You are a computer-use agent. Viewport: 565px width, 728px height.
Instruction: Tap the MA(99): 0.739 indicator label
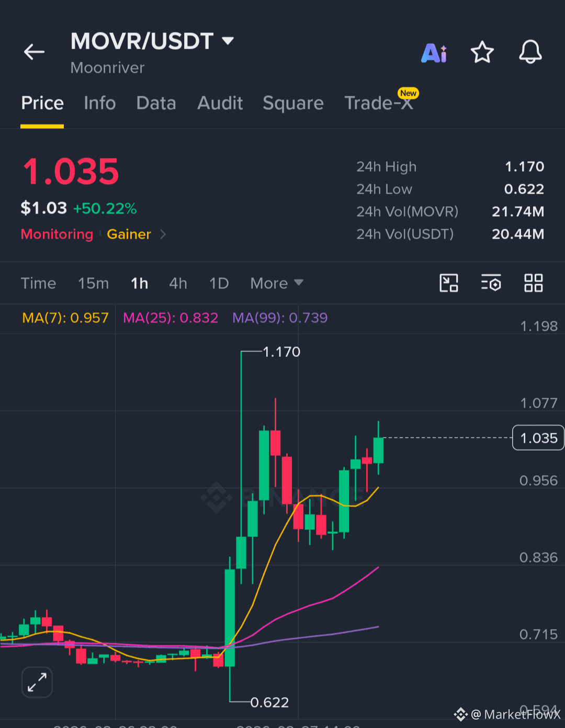(x=280, y=318)
